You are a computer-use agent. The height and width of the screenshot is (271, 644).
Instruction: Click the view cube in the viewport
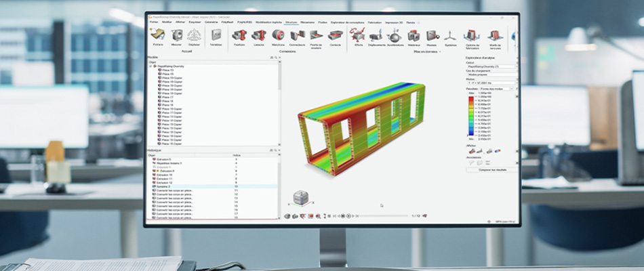[300, 198]
